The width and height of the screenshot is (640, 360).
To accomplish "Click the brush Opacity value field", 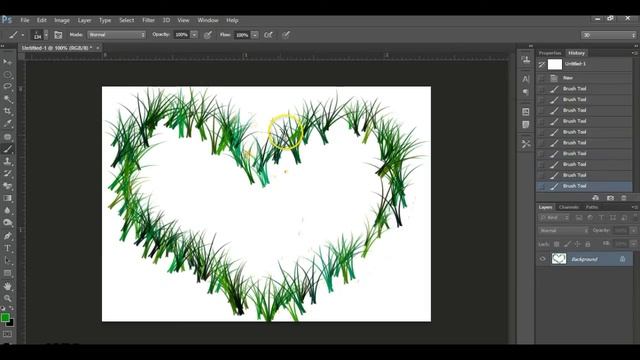I will [182, 35].
